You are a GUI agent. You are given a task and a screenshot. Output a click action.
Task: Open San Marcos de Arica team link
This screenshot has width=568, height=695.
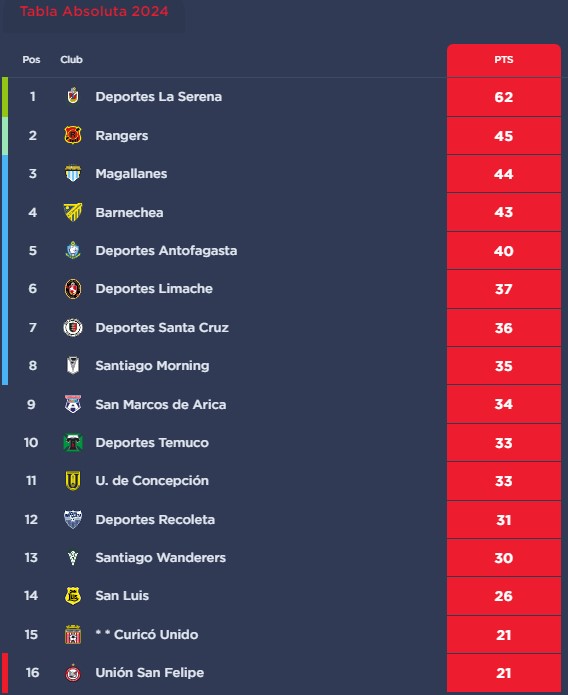tap(161, 404)
